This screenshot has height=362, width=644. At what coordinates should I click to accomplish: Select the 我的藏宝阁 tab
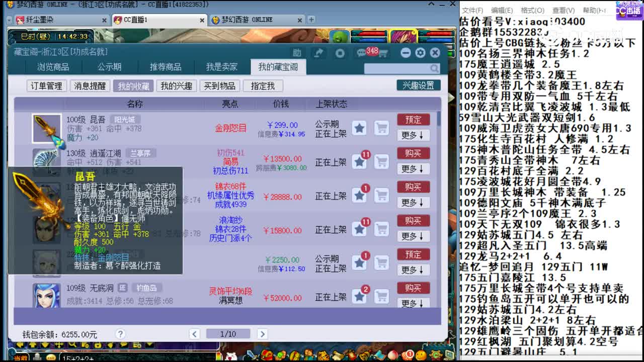278,67
